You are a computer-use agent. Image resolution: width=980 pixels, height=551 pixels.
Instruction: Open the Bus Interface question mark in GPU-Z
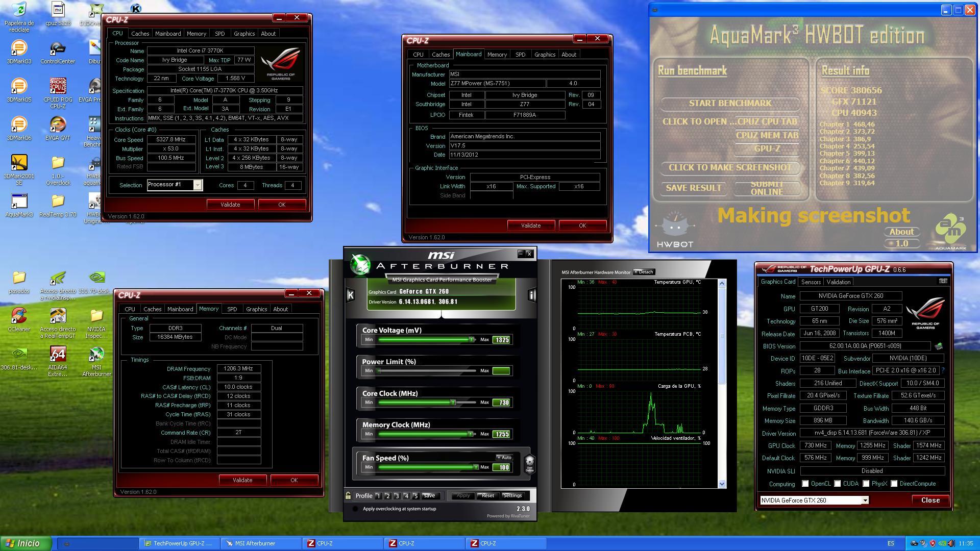(942, 371)
